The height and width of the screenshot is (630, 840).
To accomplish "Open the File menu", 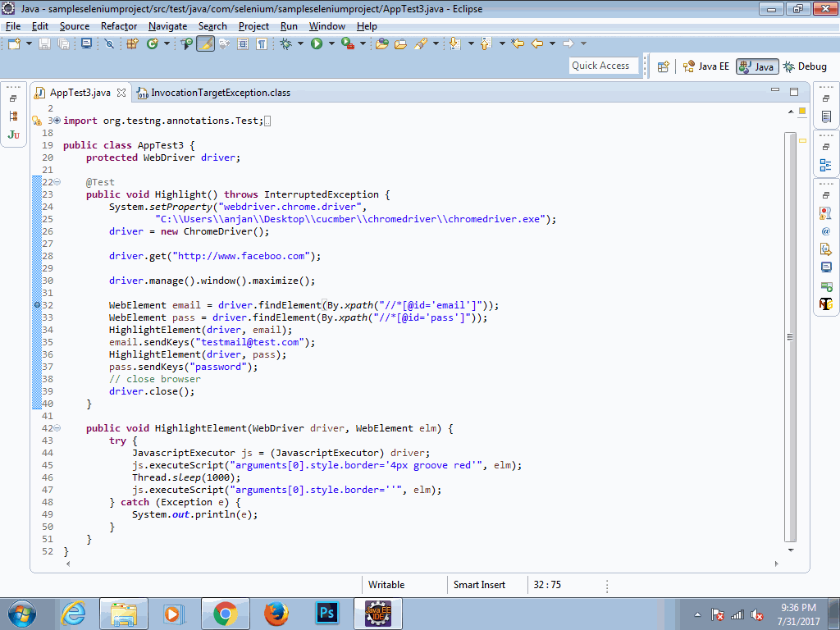I will [x=13, y=26].
